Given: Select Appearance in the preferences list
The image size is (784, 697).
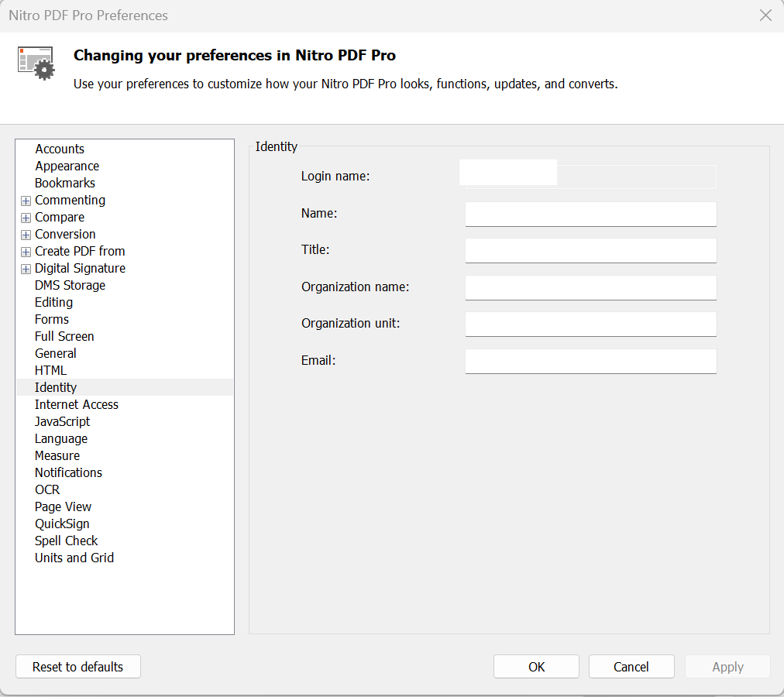Looking at the screenshot, I should tap(67, 166).
